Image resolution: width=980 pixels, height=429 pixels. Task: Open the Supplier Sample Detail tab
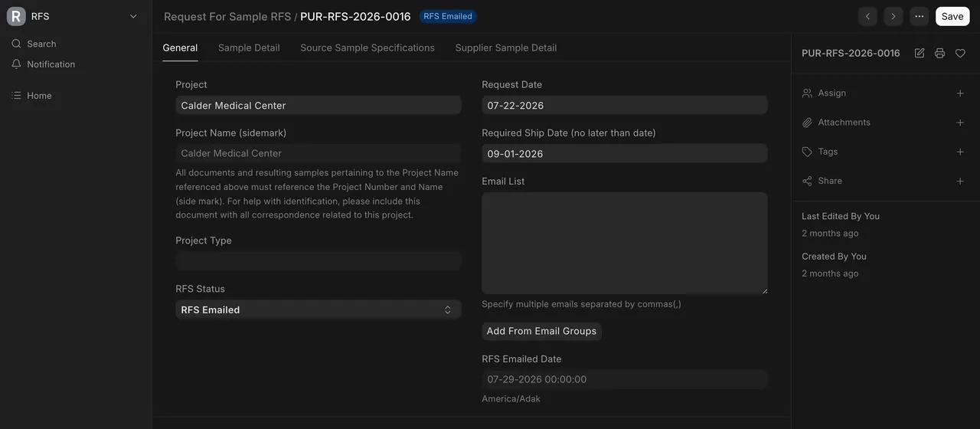click(x=506, y=47)
